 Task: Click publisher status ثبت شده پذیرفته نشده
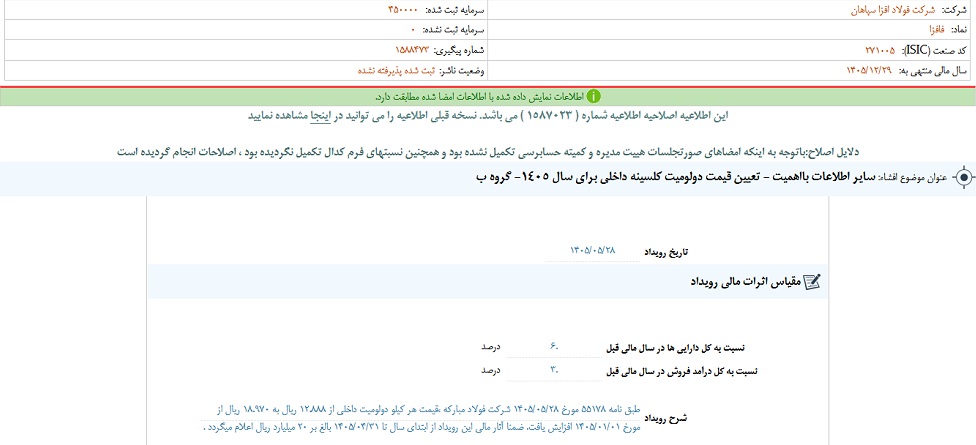click(396, 70)
